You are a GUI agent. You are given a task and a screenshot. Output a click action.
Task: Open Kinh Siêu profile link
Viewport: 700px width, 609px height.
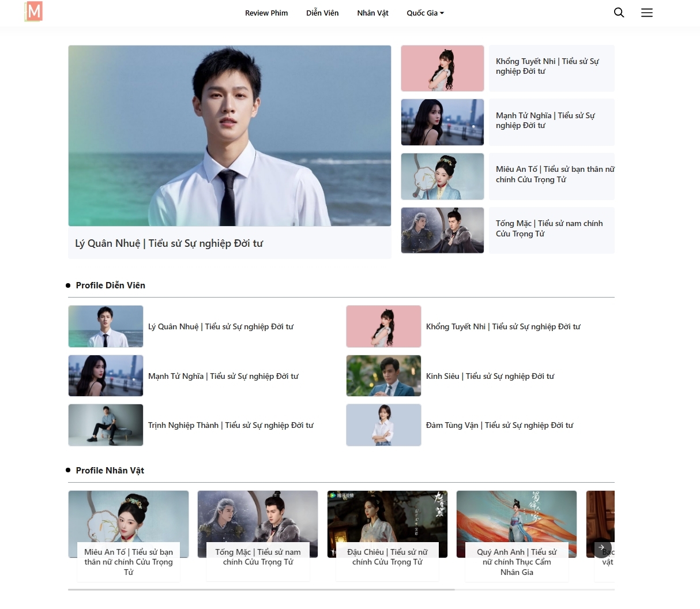pyautogui.click(x=490, y=376)
